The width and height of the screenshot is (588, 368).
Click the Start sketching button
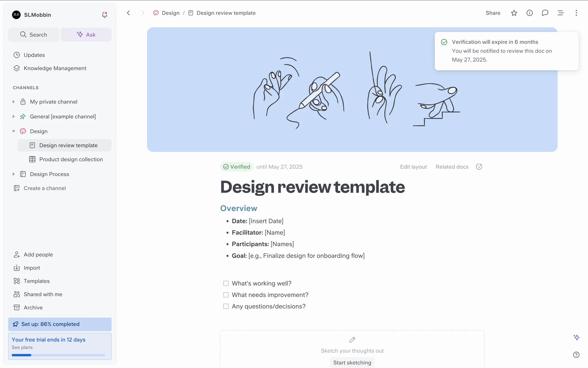coord(352,362)
